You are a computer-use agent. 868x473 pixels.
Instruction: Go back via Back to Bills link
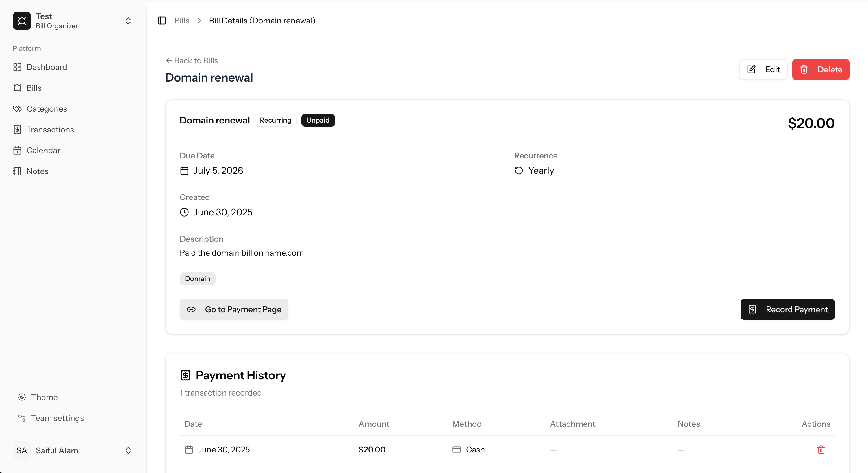point(192,60)
